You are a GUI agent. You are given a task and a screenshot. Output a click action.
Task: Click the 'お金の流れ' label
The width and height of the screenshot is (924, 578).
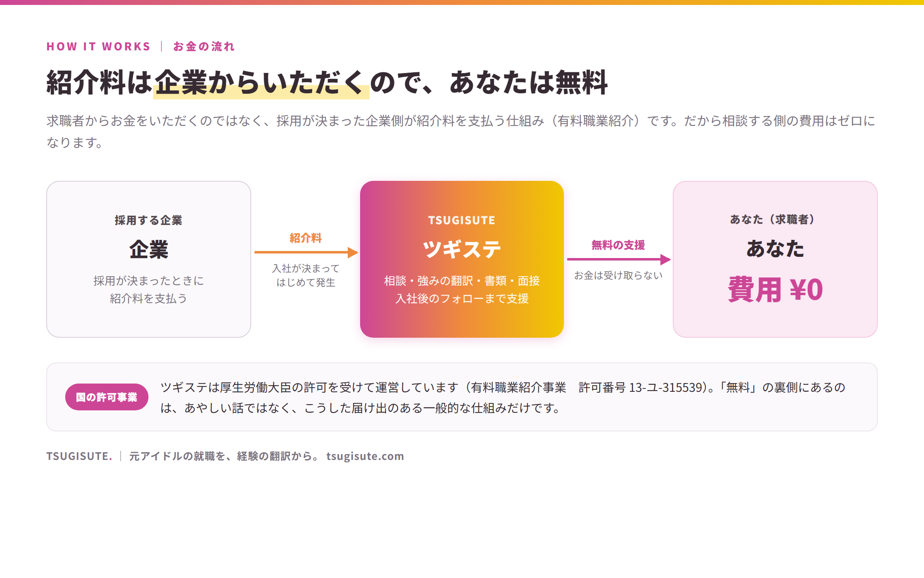pos(204,46)
